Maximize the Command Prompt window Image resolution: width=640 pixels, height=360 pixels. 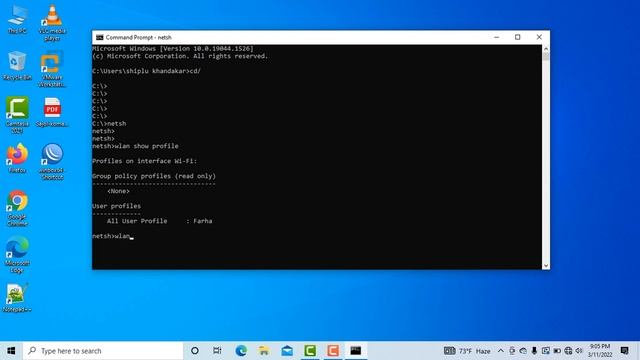point(518,37)
